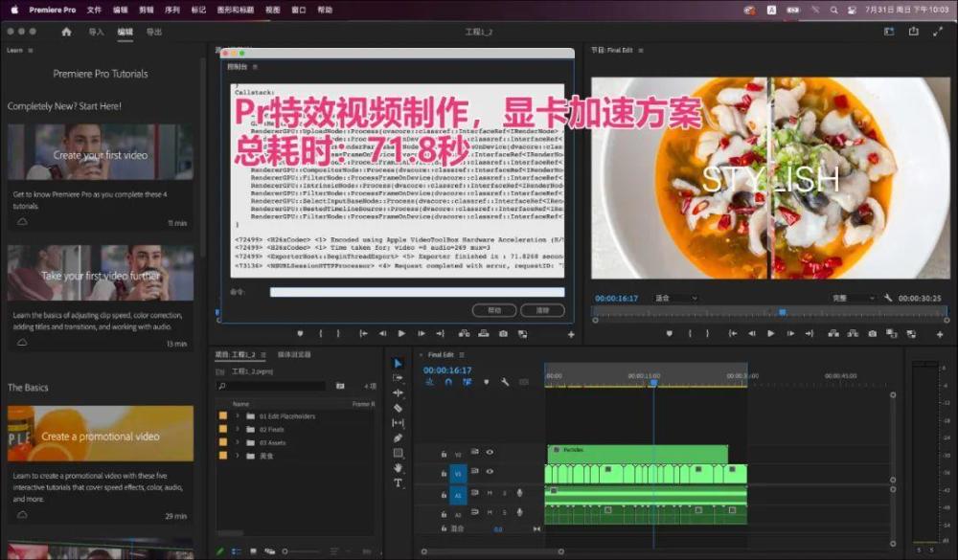Select the Type tool

[399, 482]
